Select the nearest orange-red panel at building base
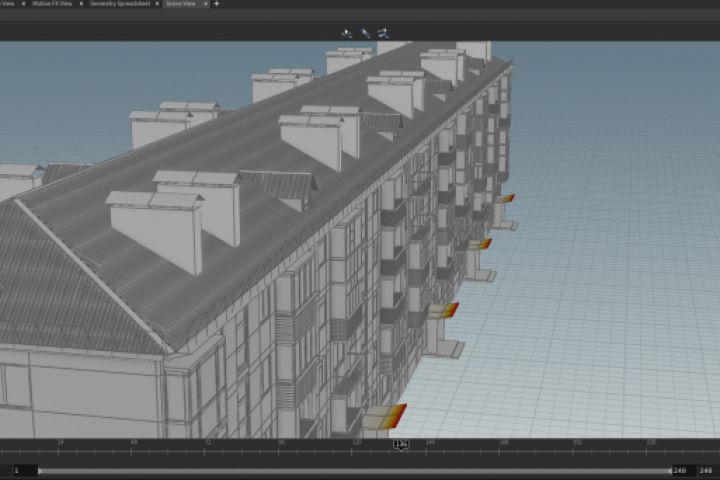720x480 pixels. 394,416
